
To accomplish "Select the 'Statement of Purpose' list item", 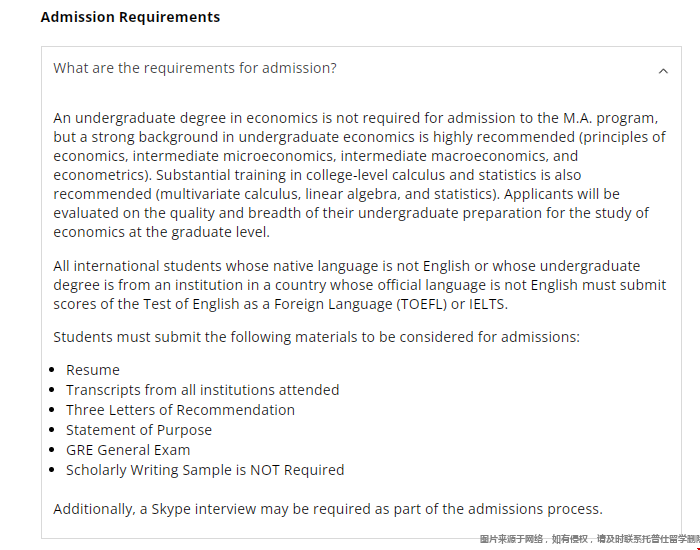I will coord(139,430).
